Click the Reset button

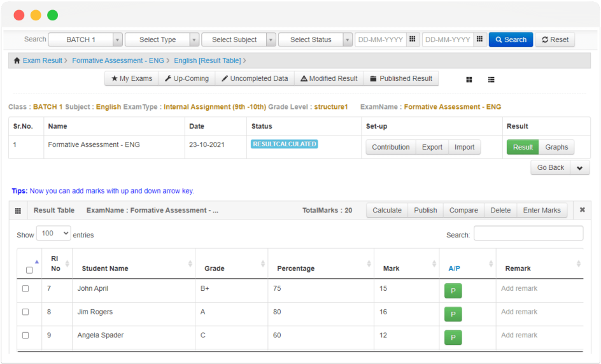pyautogui.click(x=555, y=39)
